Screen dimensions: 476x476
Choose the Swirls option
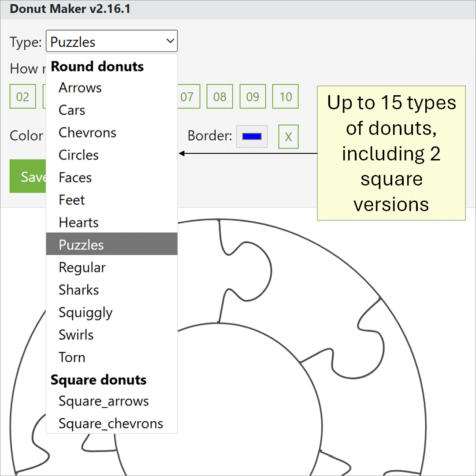pos(76,335)
